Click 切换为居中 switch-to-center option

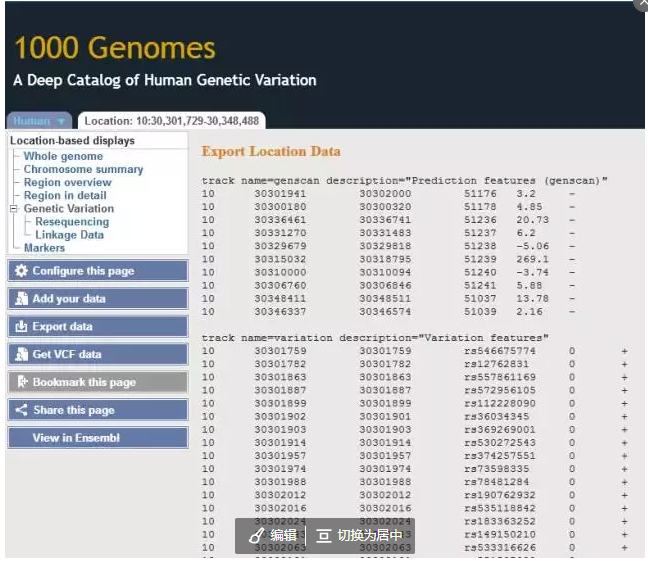tap(370, 536)
